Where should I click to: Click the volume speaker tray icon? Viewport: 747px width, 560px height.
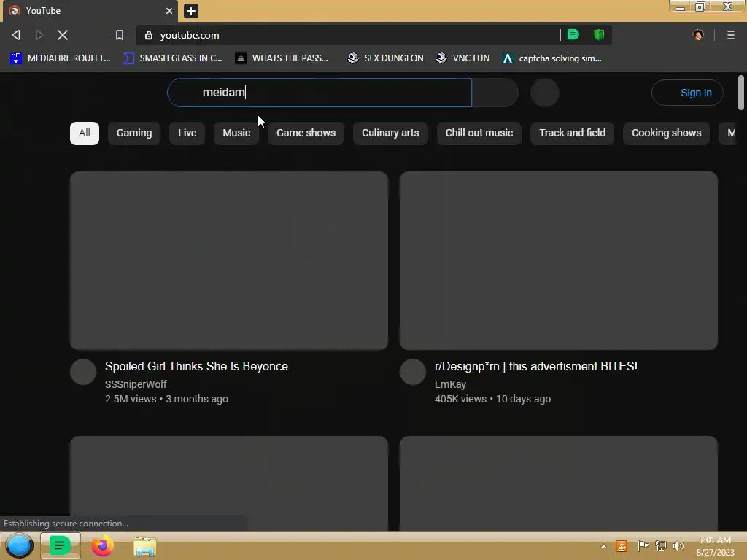pyautogui.click(x=678, y=545)
